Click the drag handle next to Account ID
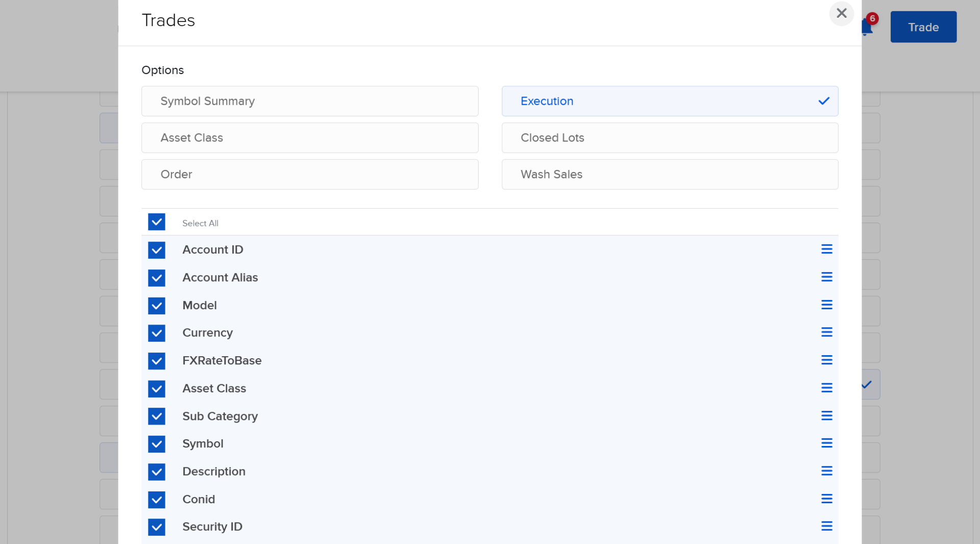 click(827, 249)
